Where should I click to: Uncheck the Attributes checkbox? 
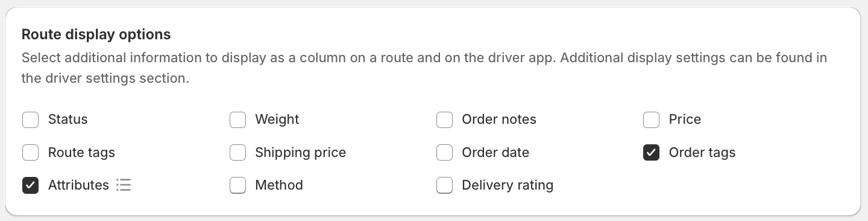click(31, 185)
